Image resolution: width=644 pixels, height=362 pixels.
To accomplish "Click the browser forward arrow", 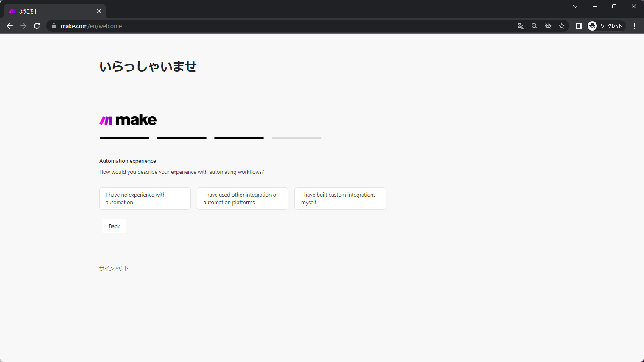I will tap(23, 26).
